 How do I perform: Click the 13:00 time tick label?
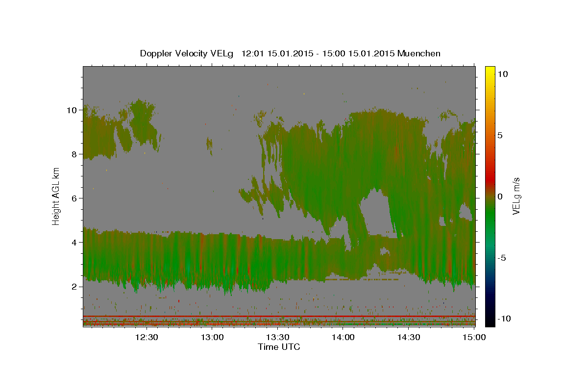click(212, 337)
